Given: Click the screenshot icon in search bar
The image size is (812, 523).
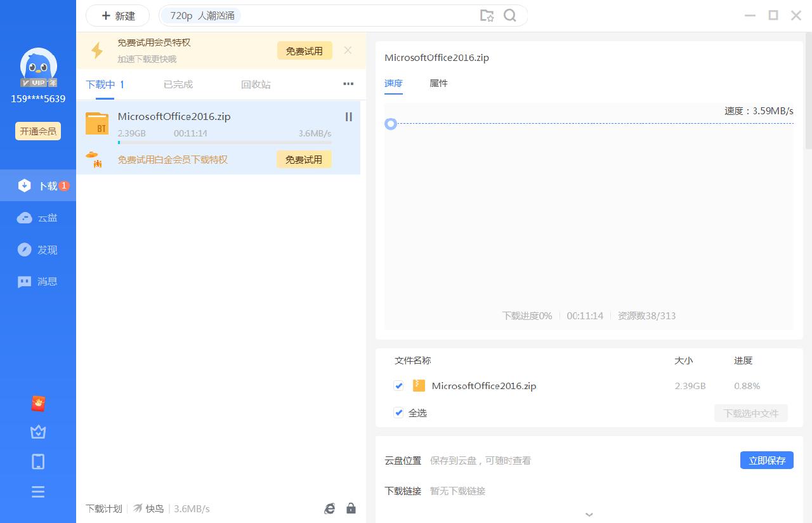Looking at the screenshot, I should click(487, 15).
